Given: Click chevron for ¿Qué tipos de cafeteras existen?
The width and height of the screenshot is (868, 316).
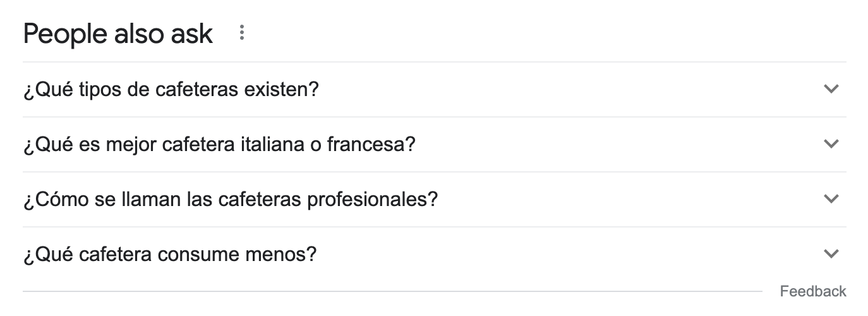Looking at the screenshot, I should [831, 89].
